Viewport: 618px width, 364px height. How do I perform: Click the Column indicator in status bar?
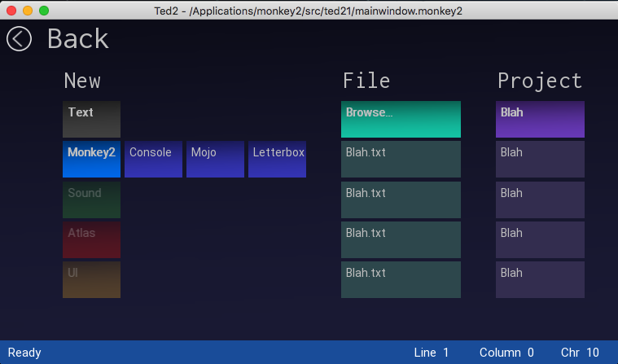pos(506,353)
